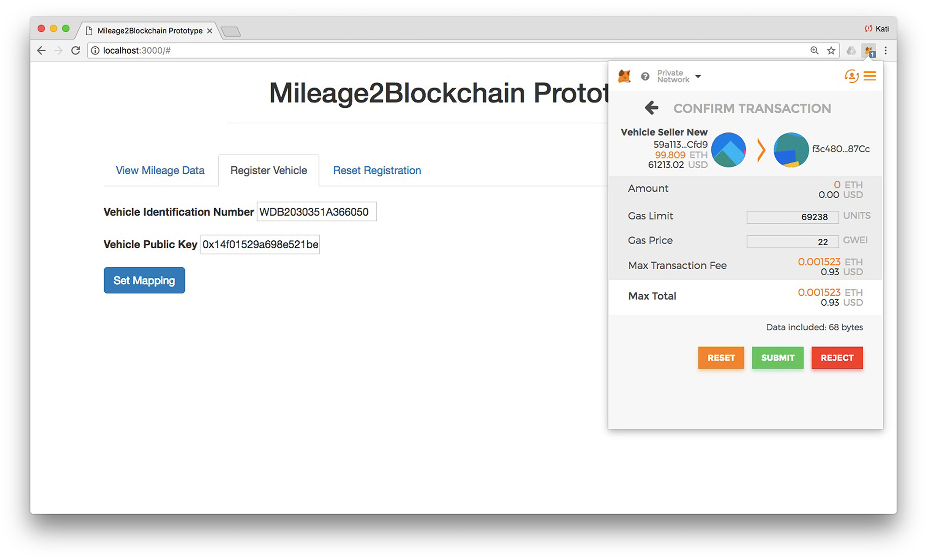
Task: Select the Register Vehicle tab
Action: coord(269,170)
